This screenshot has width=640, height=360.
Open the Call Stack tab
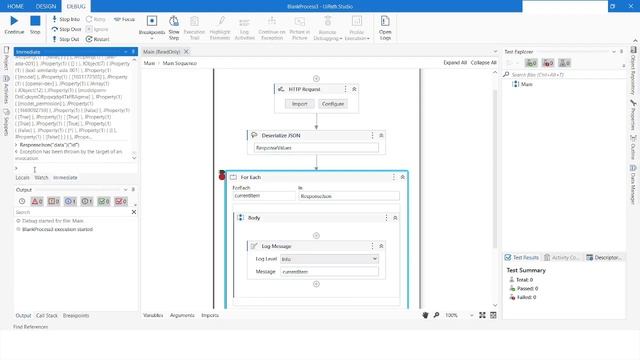(x=47, y=316)
